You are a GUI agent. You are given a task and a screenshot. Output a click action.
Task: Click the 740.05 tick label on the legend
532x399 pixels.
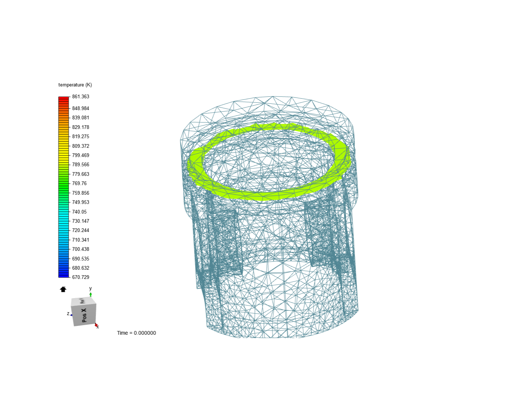click(x=80, y=212)
